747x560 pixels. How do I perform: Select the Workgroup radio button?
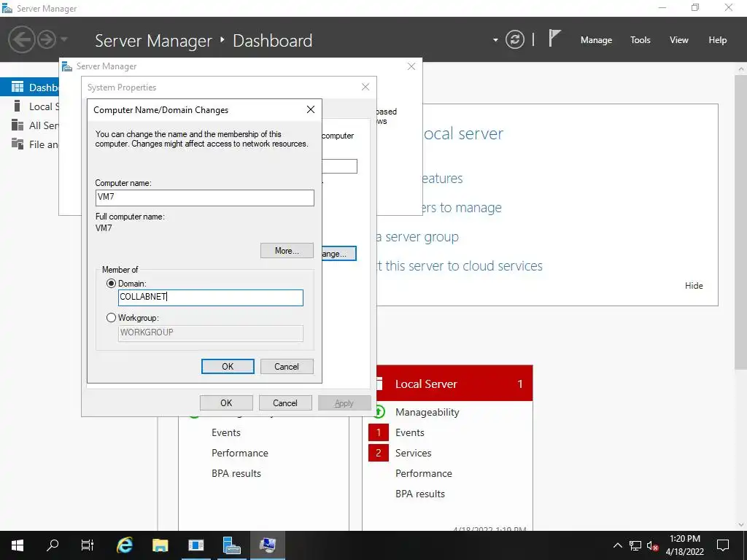pos(111,318)
